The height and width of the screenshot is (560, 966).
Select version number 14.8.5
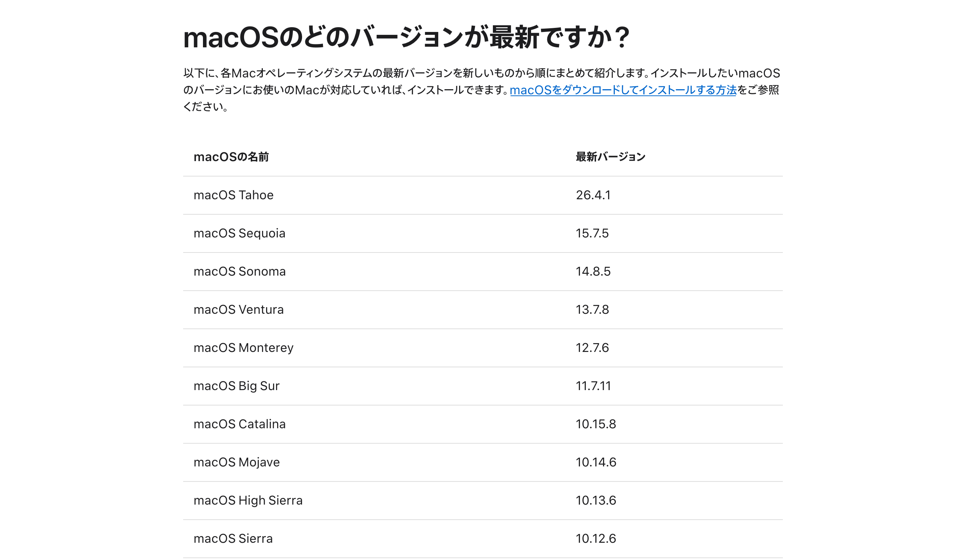click(593, 271)
